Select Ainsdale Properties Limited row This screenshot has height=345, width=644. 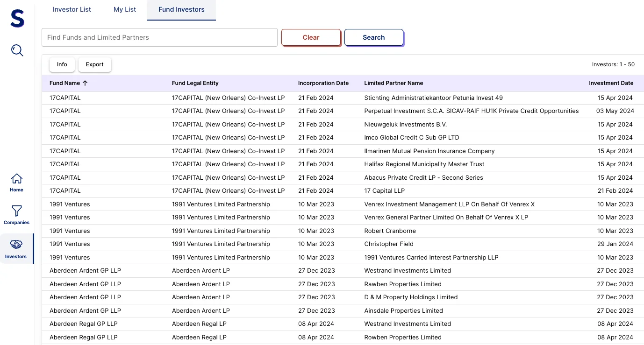(343, 311)
